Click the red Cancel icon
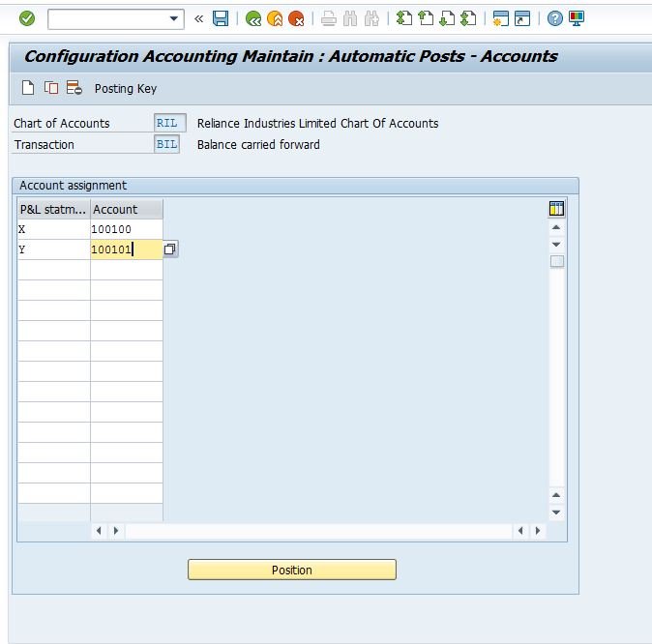Viewport: 652px width, 644px height. 296,18
